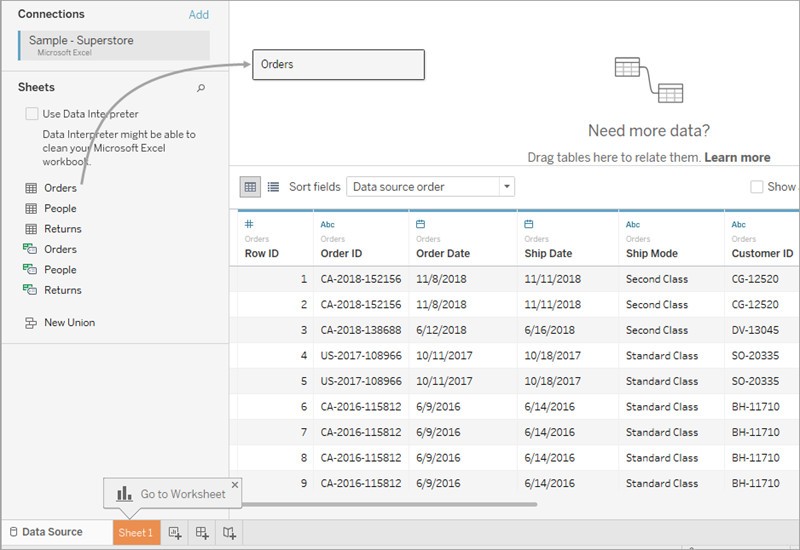Open the Learn more link

click(x=737, y=157)
